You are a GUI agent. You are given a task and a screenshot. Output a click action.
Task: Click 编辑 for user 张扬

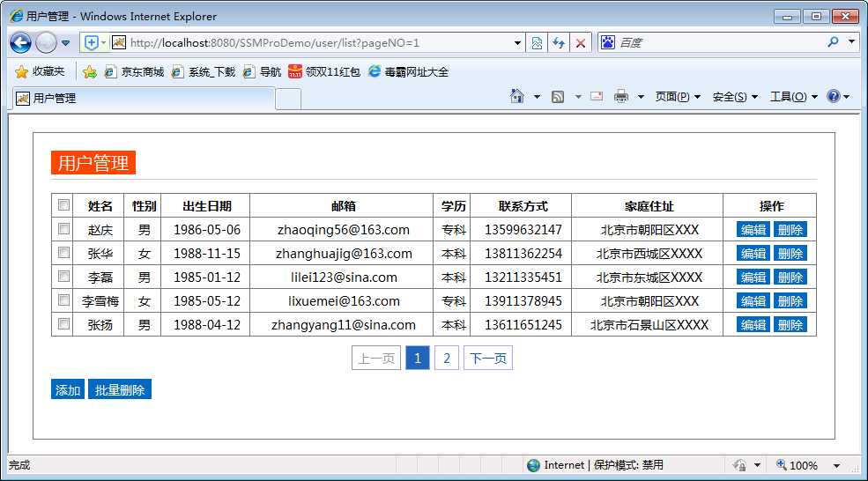pos(753,325)
